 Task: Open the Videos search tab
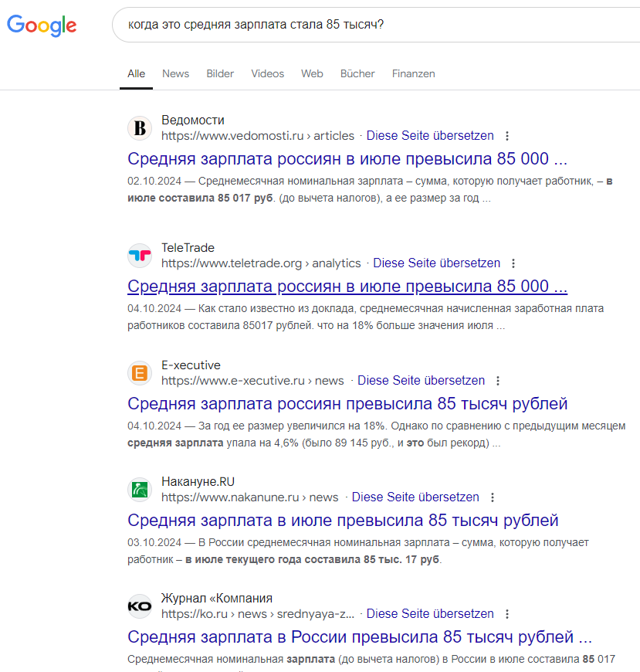[x=267, y=73]
